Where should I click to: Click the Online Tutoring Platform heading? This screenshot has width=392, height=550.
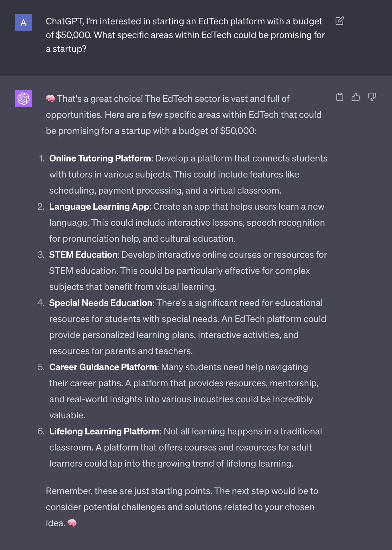click(100, 158)
